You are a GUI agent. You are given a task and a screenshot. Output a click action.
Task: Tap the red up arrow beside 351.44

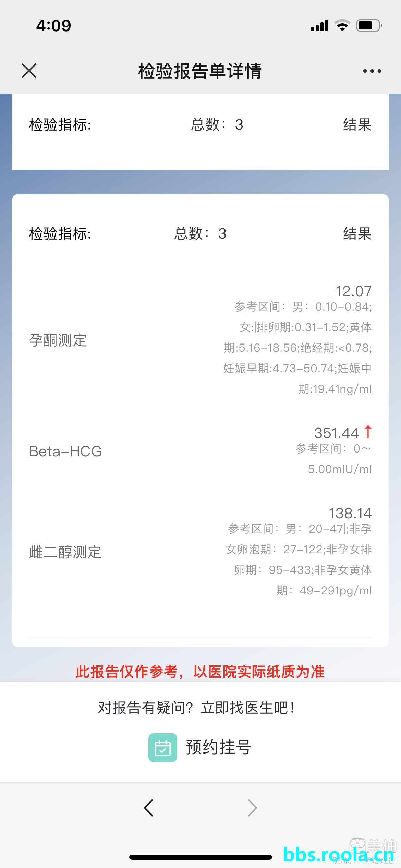(368, 432)
